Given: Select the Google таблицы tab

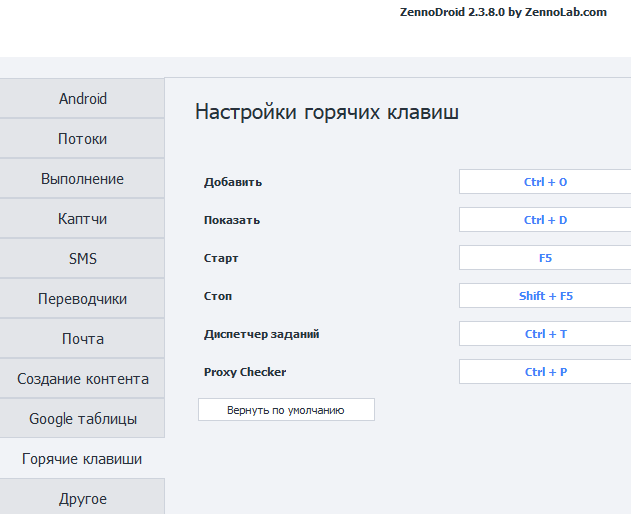Looking at the screenshot, I should point(82,419).
